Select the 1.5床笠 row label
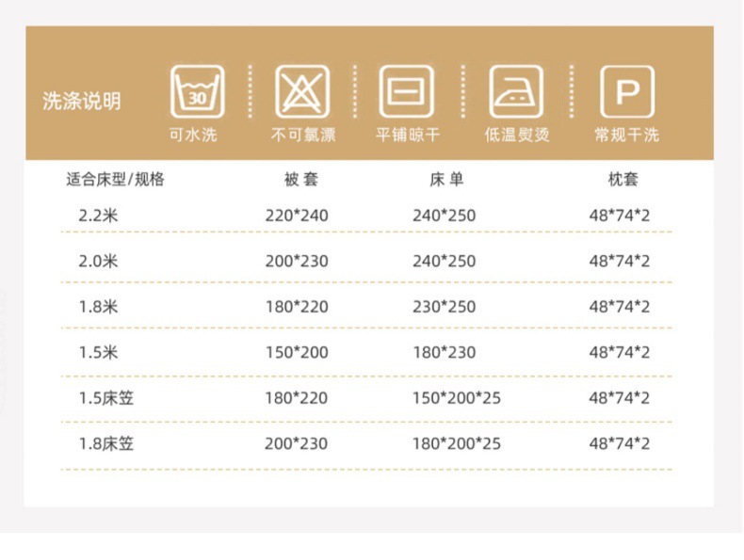Image resolution: width=744 pixels, height=560 pixels. tap(106, 398)
